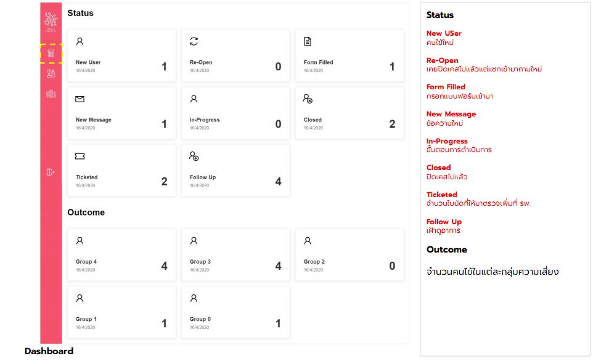Click the Form Filled document icon
The width and height of the screenshot is (609, 364).
click(x=308, y=41)
